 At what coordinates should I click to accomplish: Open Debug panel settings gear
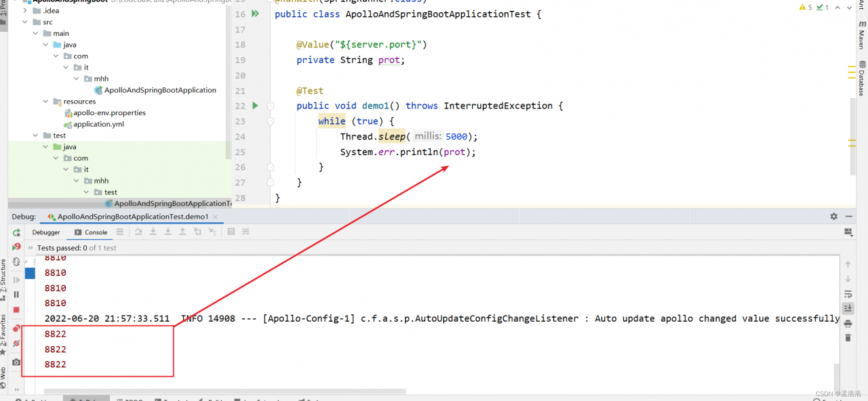click(834, 216)
